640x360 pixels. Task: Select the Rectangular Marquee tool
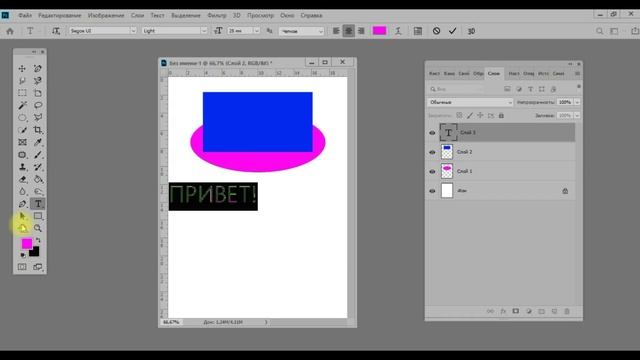22,93
